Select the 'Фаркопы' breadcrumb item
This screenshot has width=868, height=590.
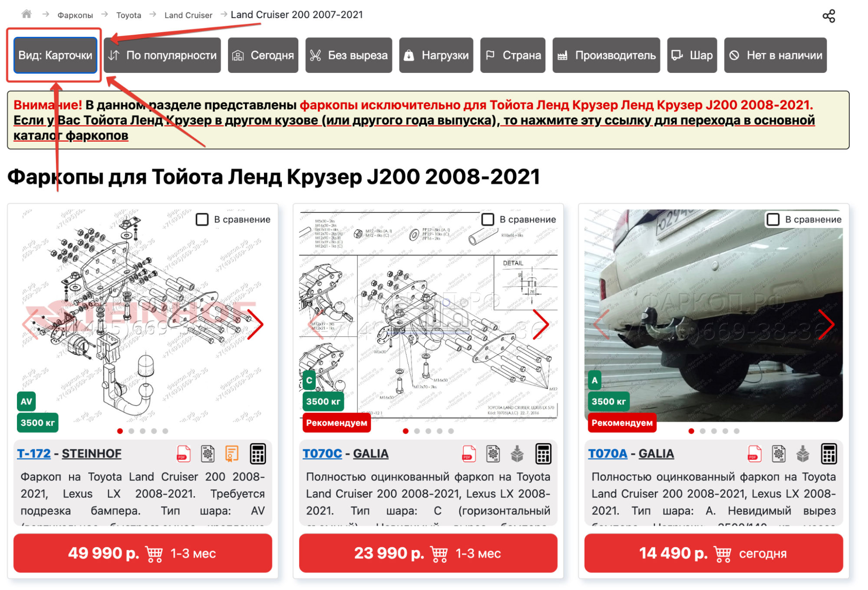(75, 15)
